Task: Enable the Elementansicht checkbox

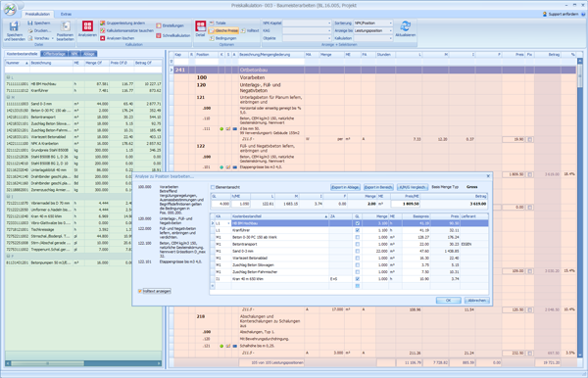Action: click(213, 187)
